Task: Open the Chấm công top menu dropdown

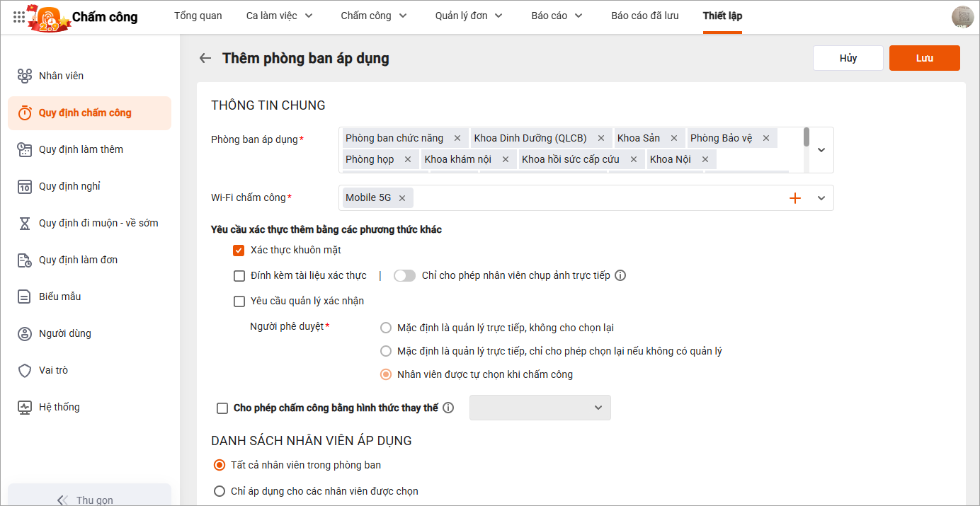Action: (x=374, y=16)
